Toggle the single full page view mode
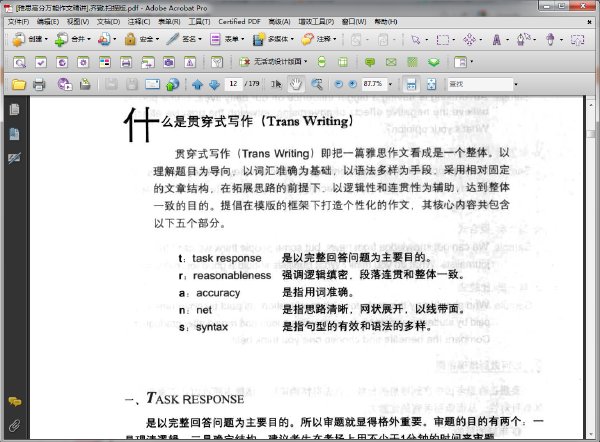 pos(431,84)
